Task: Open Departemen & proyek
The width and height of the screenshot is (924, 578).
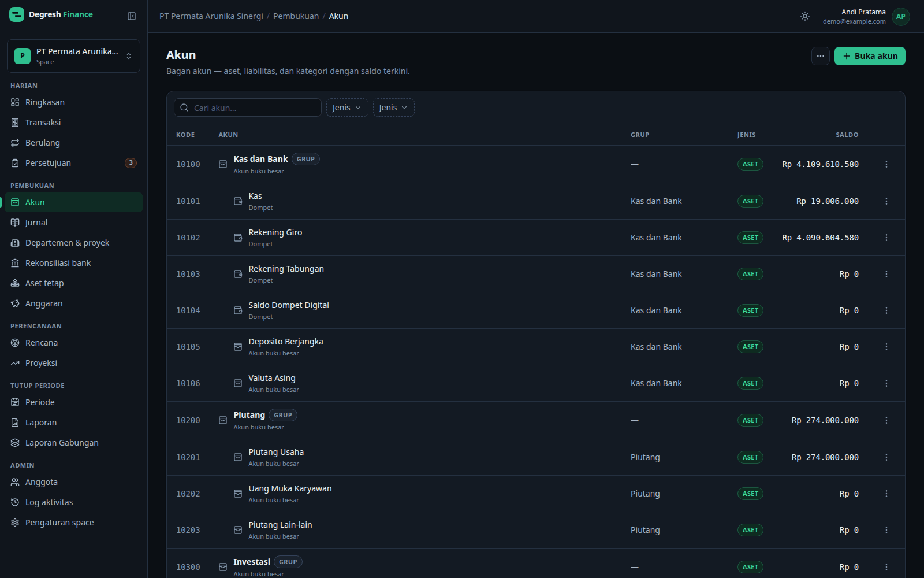Action: tap(73, 243)
